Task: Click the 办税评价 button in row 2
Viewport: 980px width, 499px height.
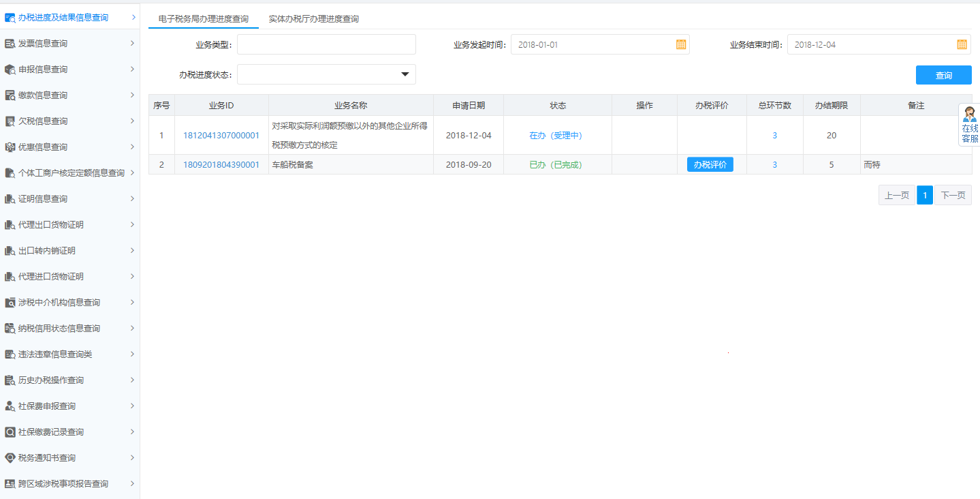Action: pyautogui.click(x=710, y=164)
